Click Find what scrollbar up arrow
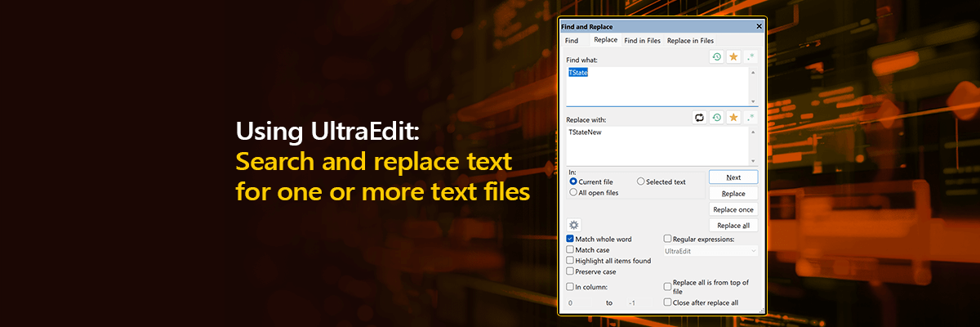Image resolution: width=980 pixels, height=327 pixels. pyautogui.click(x=753, y=72)
